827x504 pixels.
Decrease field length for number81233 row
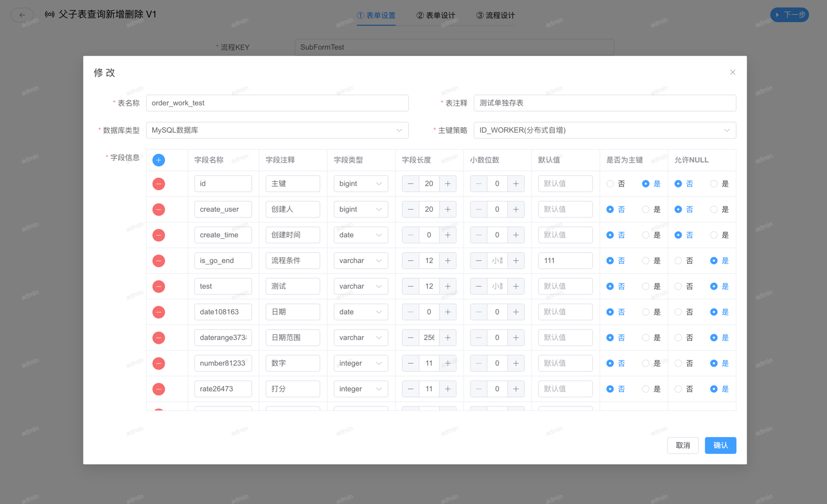(411, 364)
